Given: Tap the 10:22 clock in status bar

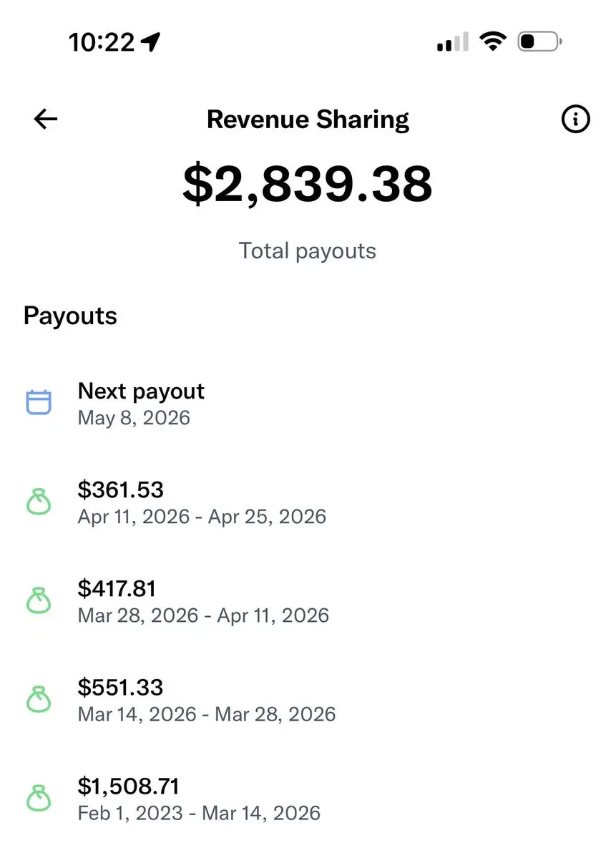Looking at the screenshot, I should coord(102,42).
